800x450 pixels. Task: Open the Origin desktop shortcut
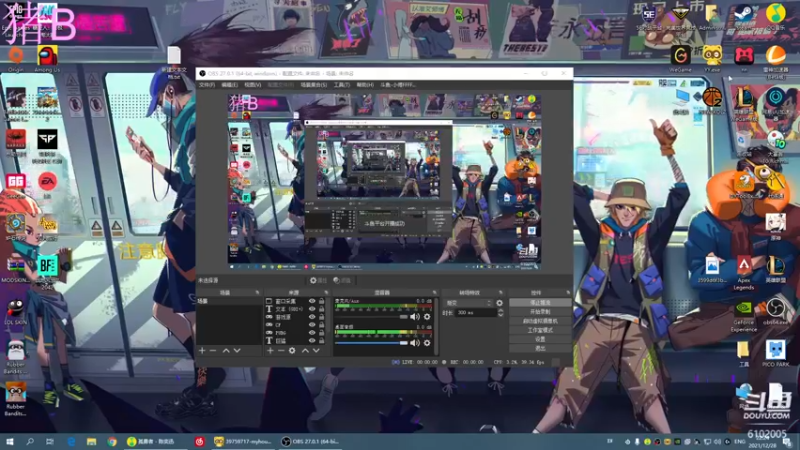pyautogui.click(x=16, y=59)
